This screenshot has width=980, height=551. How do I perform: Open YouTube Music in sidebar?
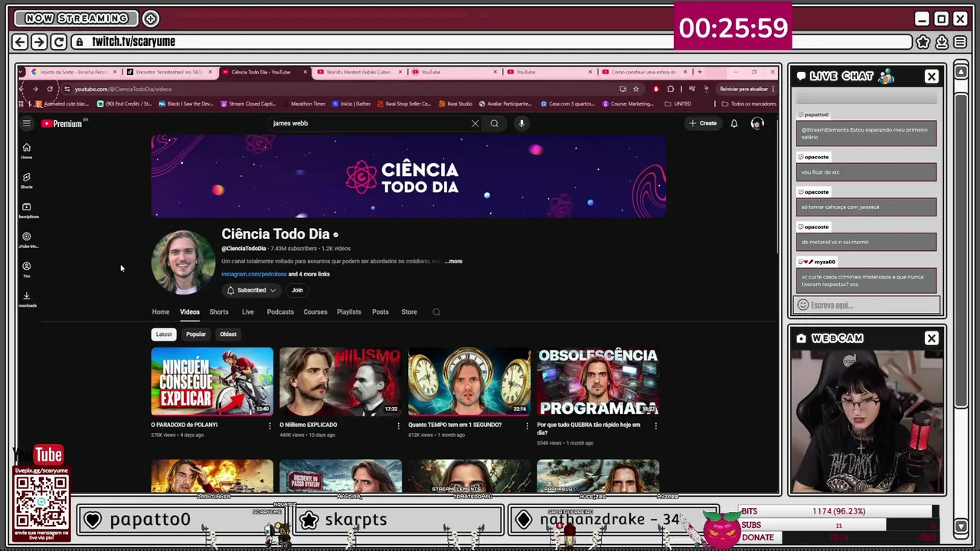point(27,240)
